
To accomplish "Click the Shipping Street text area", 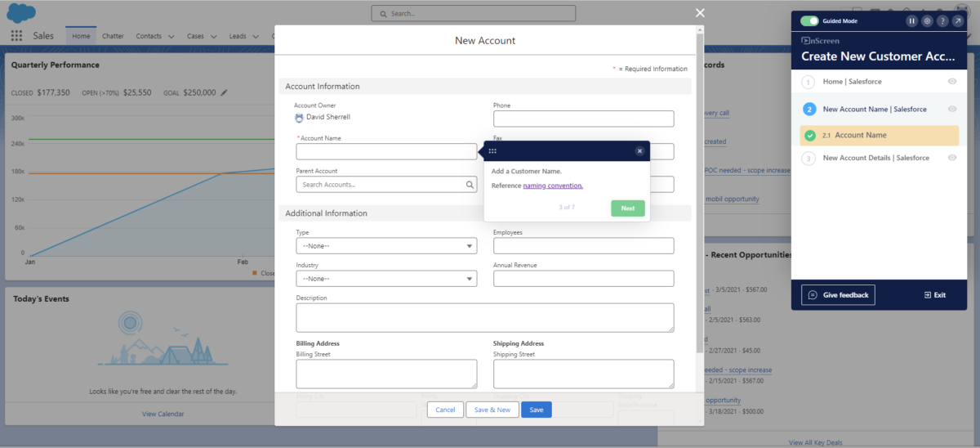I will coord(583,374).
